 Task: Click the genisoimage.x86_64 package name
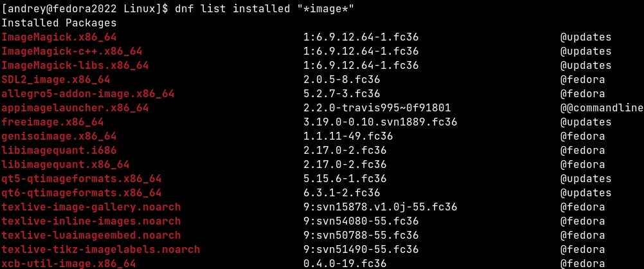59,136
